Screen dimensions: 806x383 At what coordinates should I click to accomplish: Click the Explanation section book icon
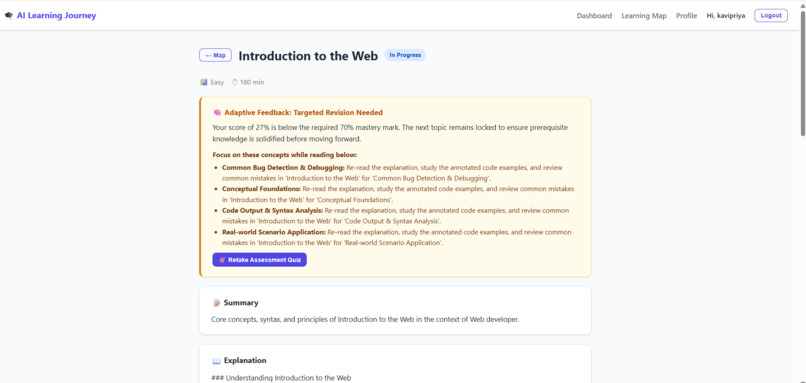coord(216,360)
